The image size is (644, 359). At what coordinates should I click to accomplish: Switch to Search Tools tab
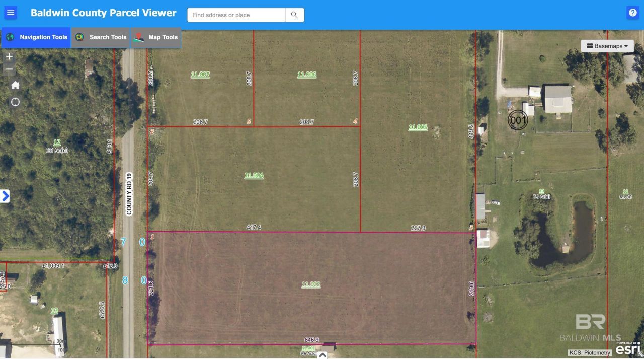tap(101, 37)
